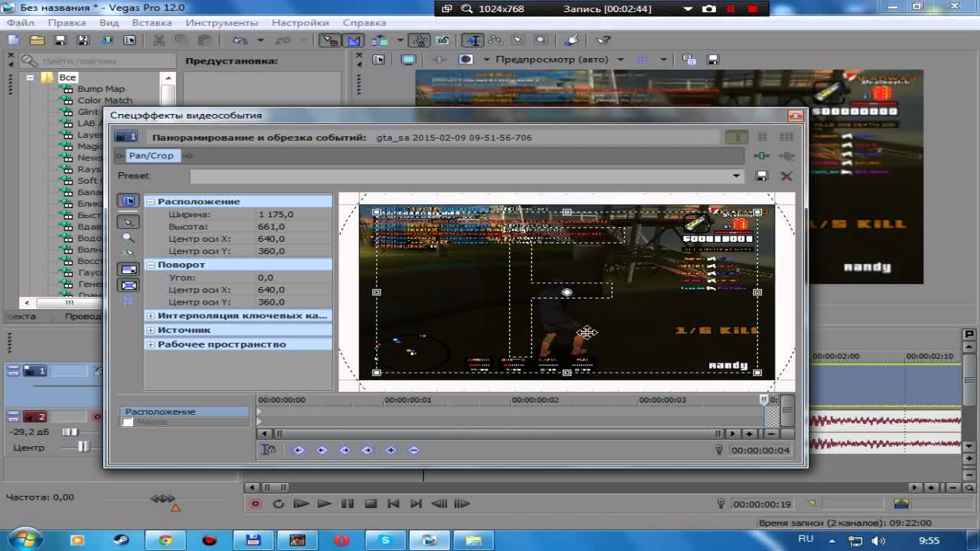Collapse the Расположение property group

(x=151, y=201)
